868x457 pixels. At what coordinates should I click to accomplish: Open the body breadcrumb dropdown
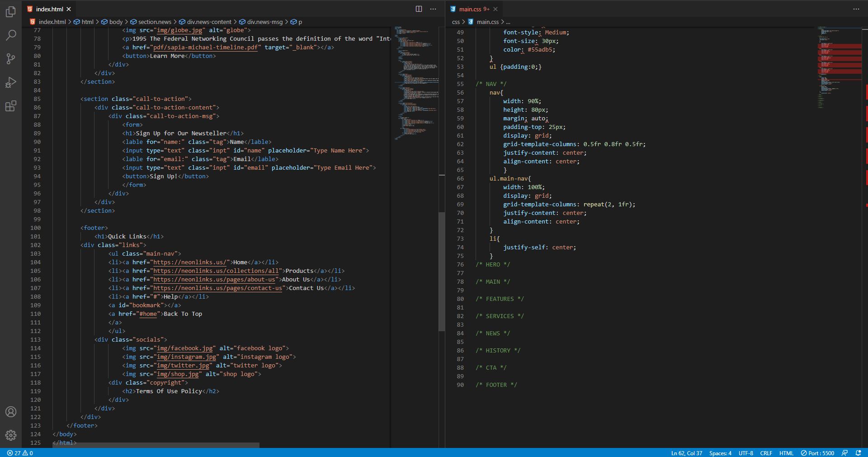tap(115, 21)
